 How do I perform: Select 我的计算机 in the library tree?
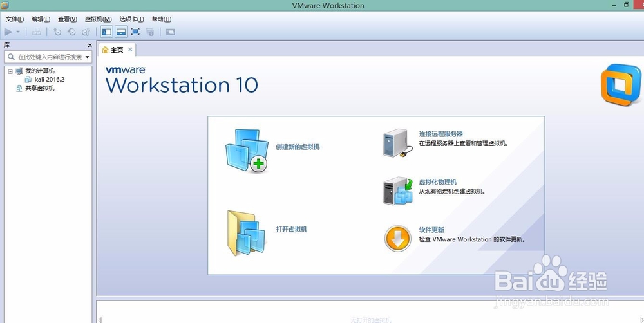40,71
